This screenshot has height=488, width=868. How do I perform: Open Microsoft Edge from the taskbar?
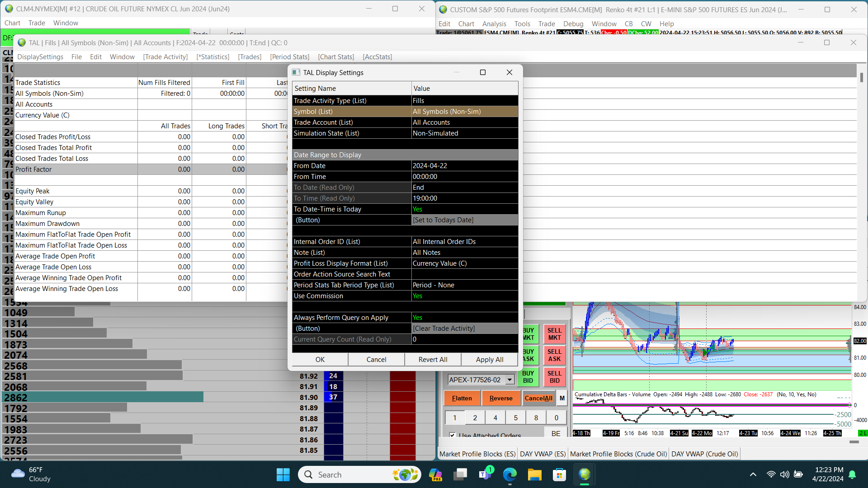pos(510,474)
